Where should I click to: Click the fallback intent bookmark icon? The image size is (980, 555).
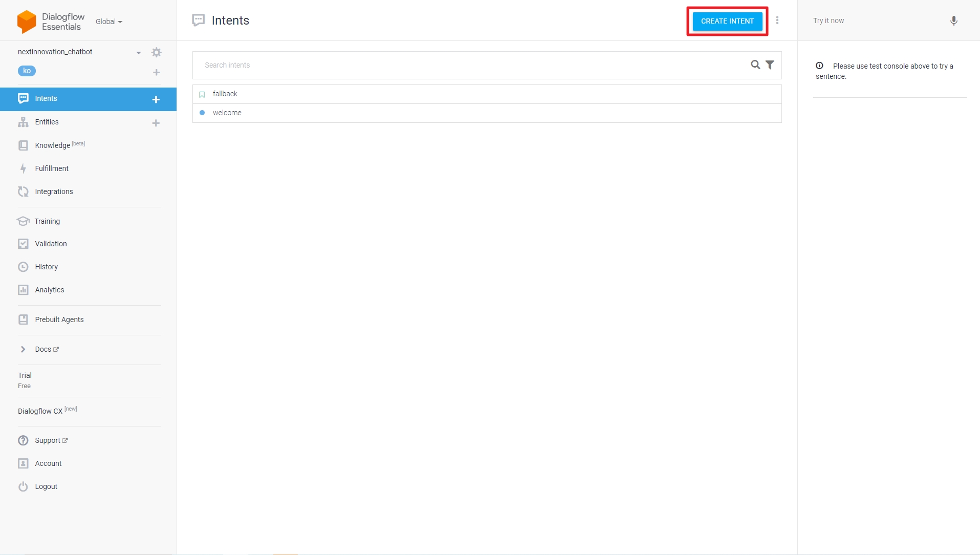(202, 94)
